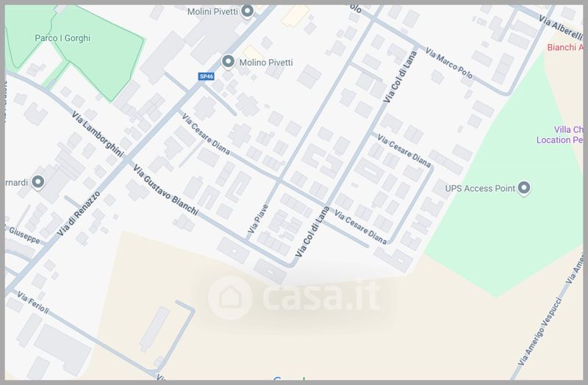Viewport: 588px width, 385px height.
Task: Click the upper Via Col di Lana label
Action: [400, 77]
